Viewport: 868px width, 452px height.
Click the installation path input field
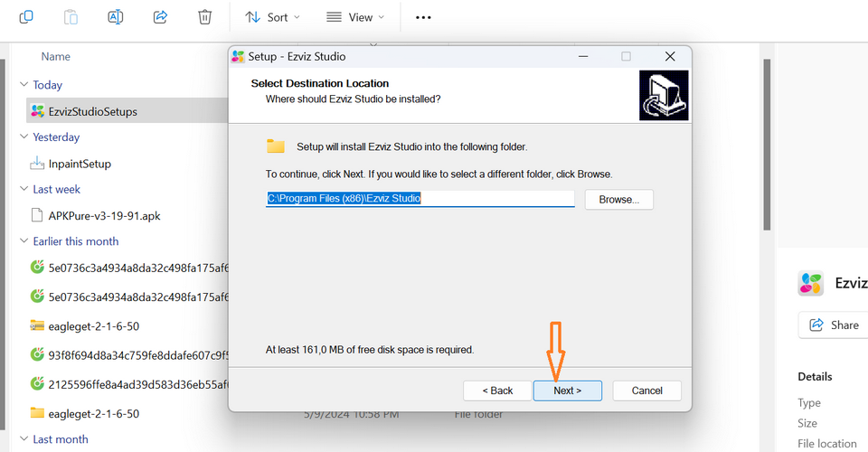click(x=420, y=199)
